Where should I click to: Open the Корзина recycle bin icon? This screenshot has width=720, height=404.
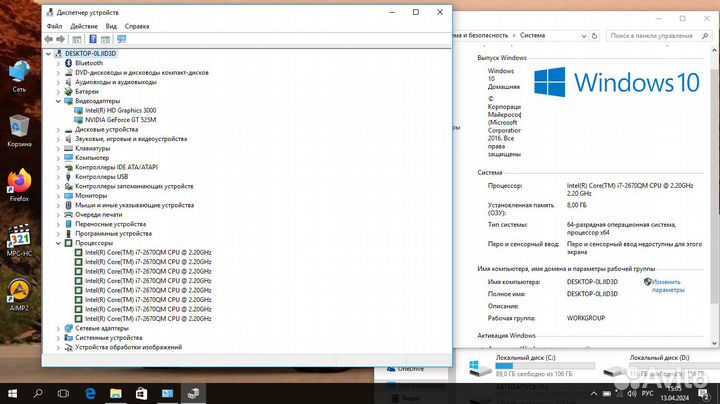[x=19, y=131]
